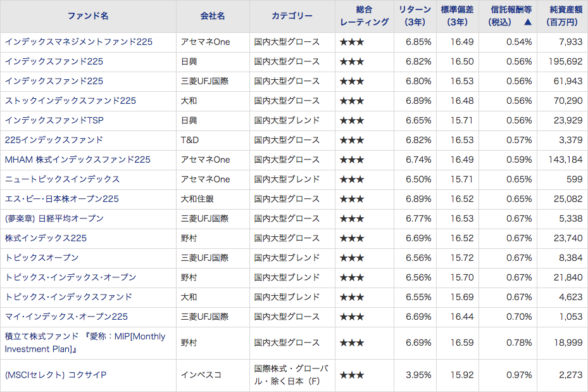Click the 143,184 net assets value
The image size is (588, 392).
click(x=565, y=160)
